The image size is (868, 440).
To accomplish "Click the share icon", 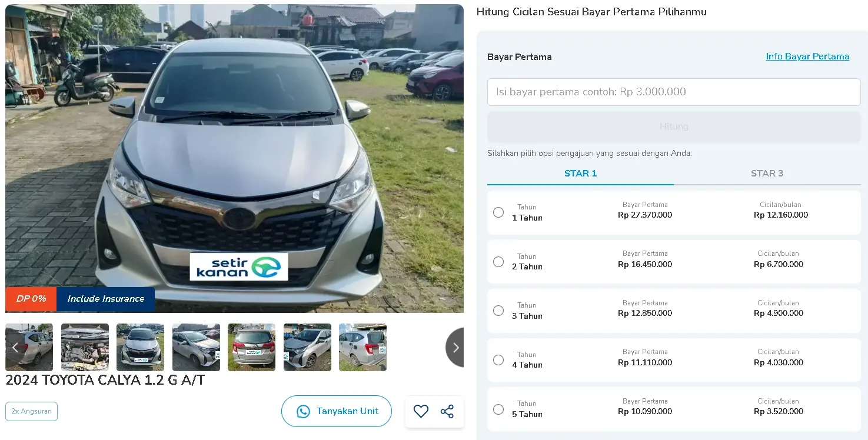I will 447,411.
